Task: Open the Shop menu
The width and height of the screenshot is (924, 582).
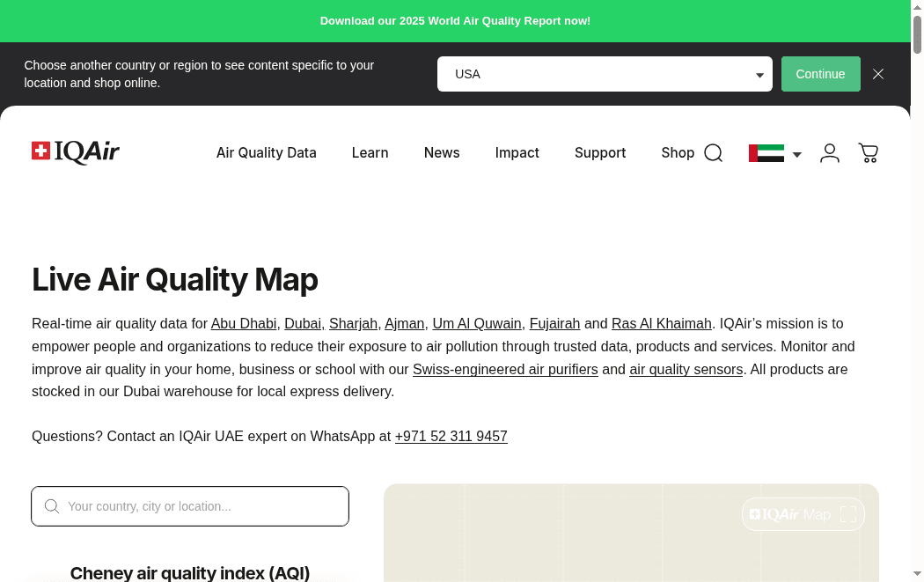Action: click(x=678, y=152)
